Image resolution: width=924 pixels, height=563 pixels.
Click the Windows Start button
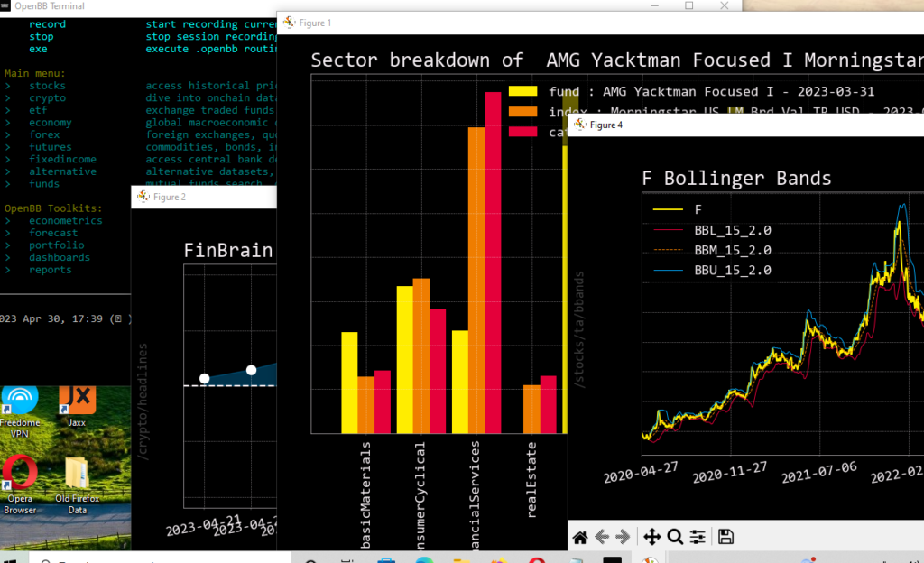pyautogui.click(x=14, y=559)
